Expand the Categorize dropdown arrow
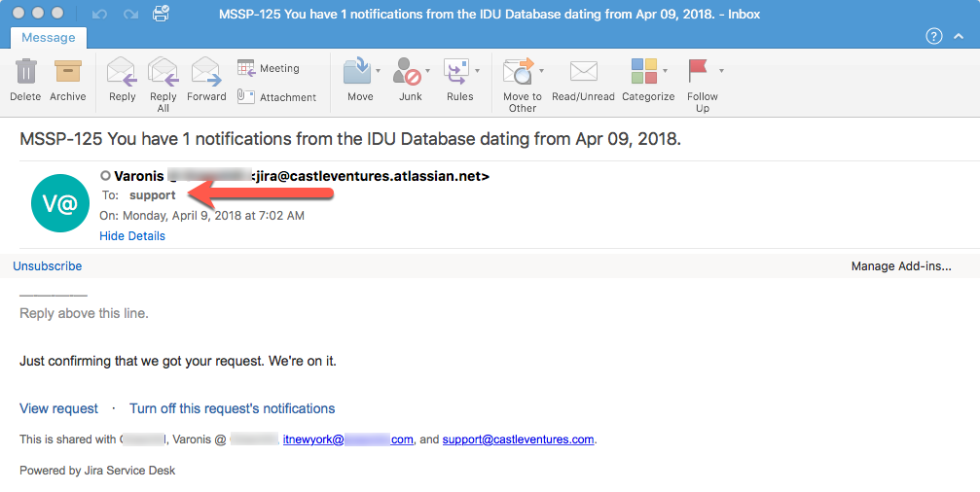Image resolution: width=980 pixels, height=492 pixels. (x=665, y=71)
